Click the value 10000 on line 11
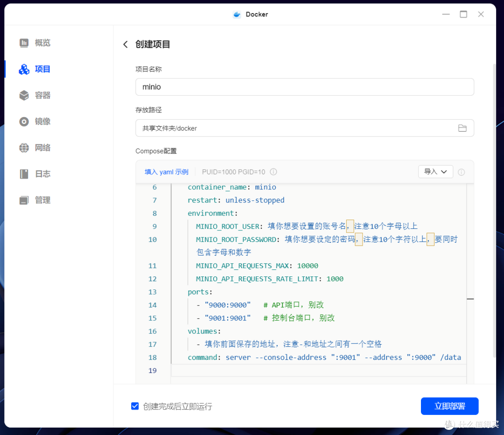Screen dimensions: 504x435 [x=308, y=266]
